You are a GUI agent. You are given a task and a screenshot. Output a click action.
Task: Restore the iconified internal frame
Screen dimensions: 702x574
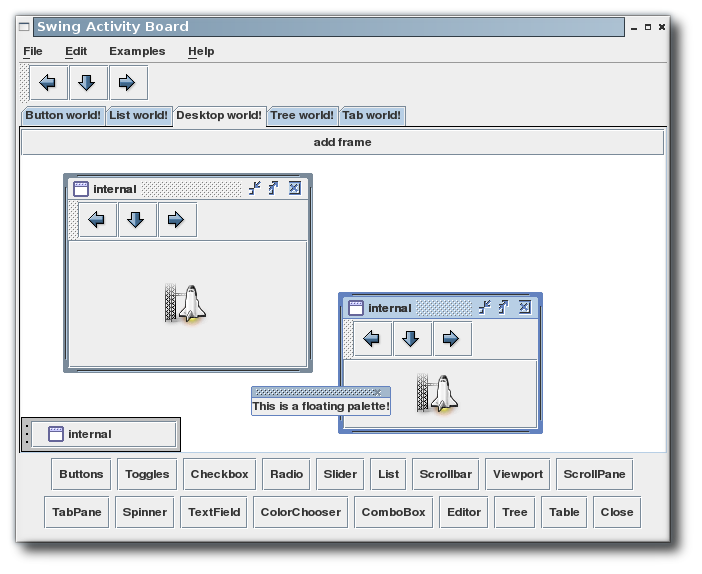103,434
